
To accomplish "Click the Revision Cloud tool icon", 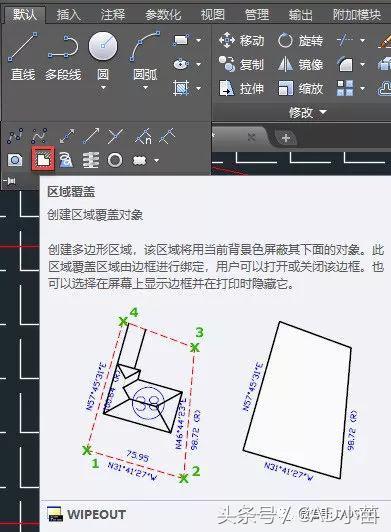I will point(139,160).
